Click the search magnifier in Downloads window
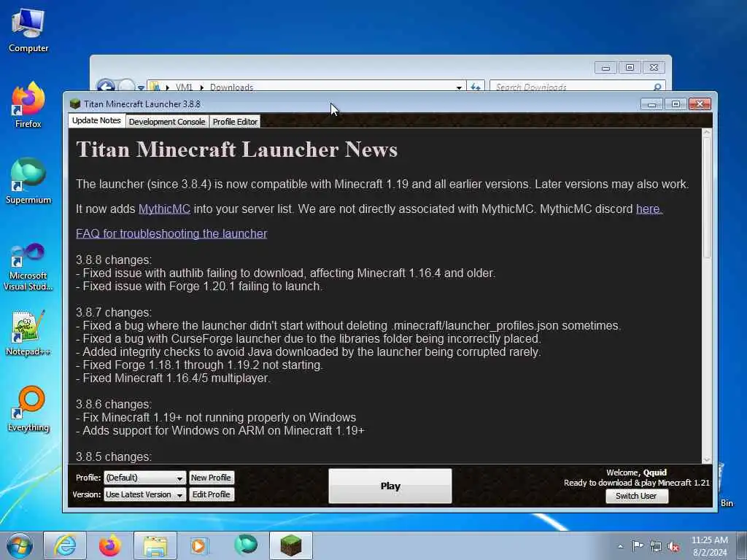 (657, 87)
